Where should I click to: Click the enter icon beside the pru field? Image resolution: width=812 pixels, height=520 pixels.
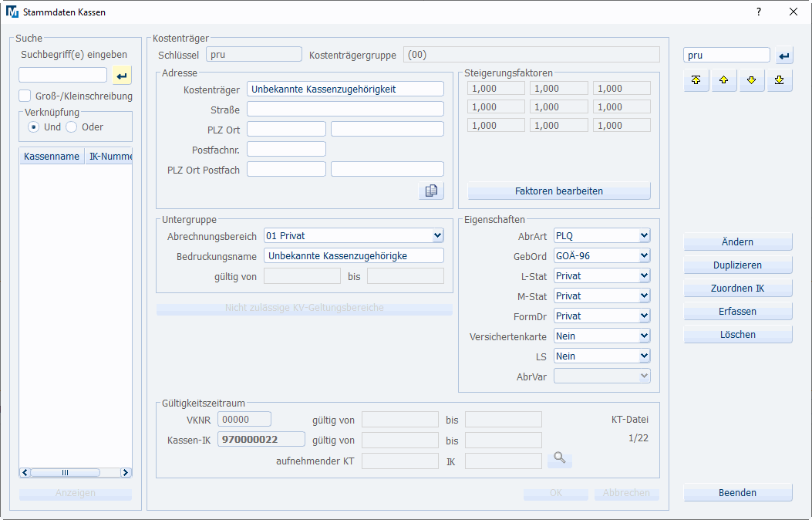[784, 56]
